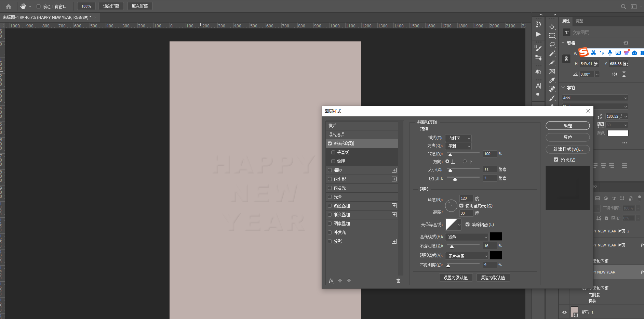Select the Eyedropper tool

(x=552, y=80)
